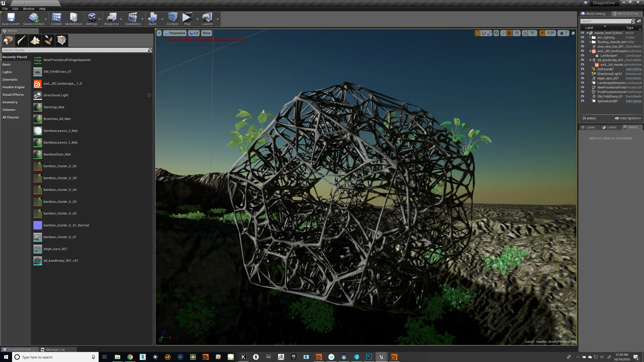
Task: Select the translate transform gizmo icon
Action: (477, 33)
